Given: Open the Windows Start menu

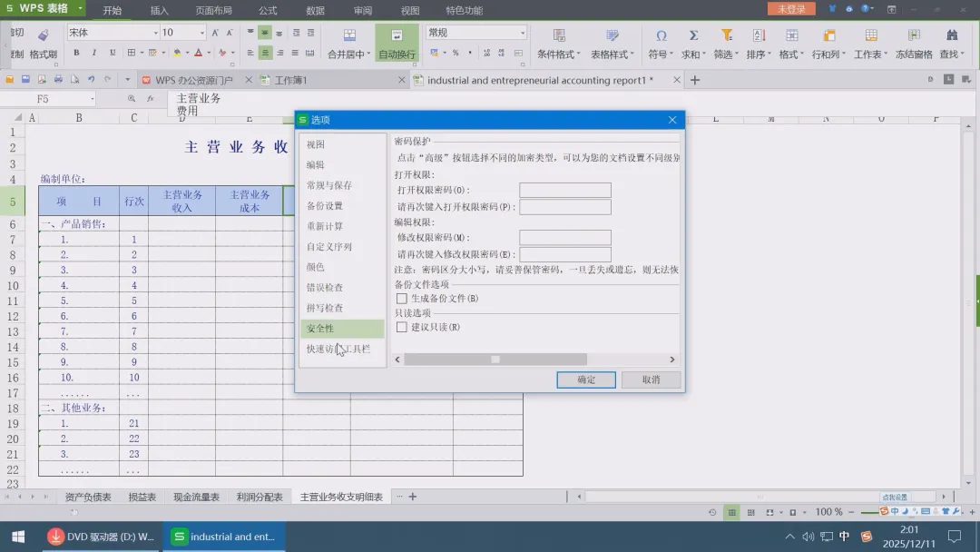Looking at the screenshot, I should 18,537.
